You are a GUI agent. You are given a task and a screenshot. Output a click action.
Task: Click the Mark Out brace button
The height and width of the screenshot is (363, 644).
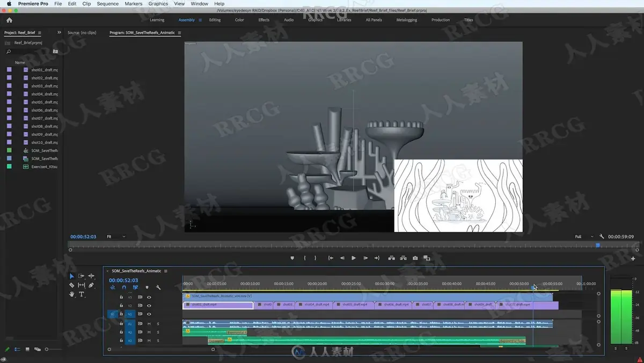pos(315,258)
